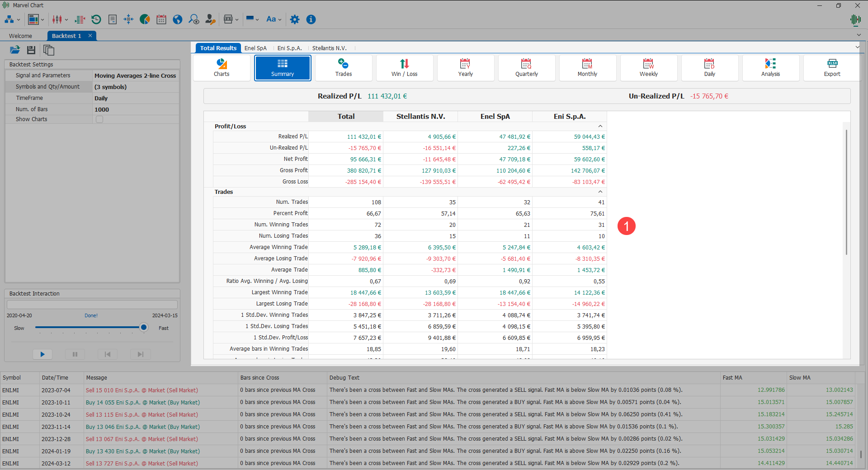
Task: Click the Bars since Cross column header
Action: click(282, 378)
